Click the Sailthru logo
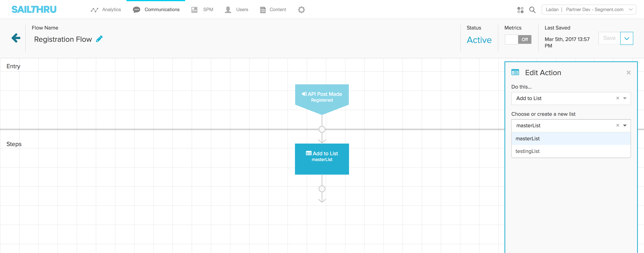 pos(34,10)
